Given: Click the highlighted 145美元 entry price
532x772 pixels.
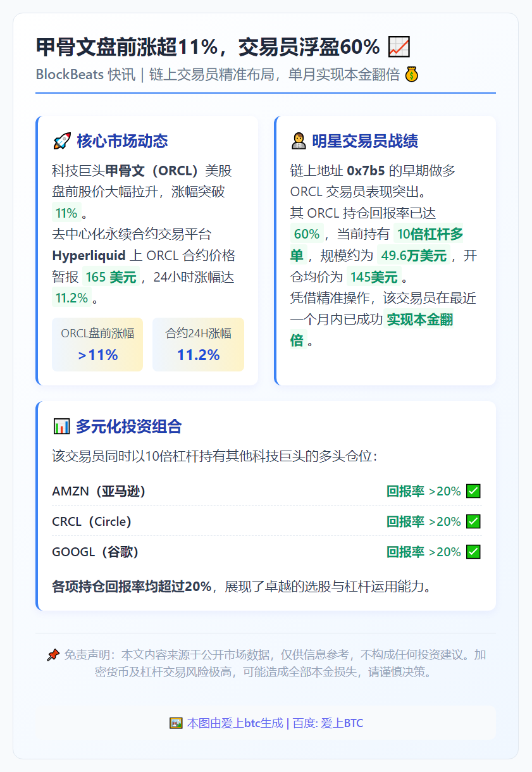Looking at the screenshot, I should 374,277.
